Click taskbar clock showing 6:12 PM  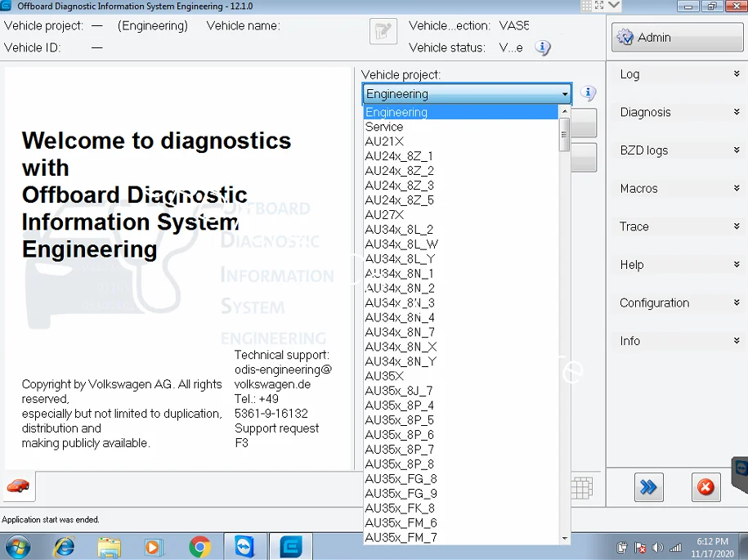[712, 548]
